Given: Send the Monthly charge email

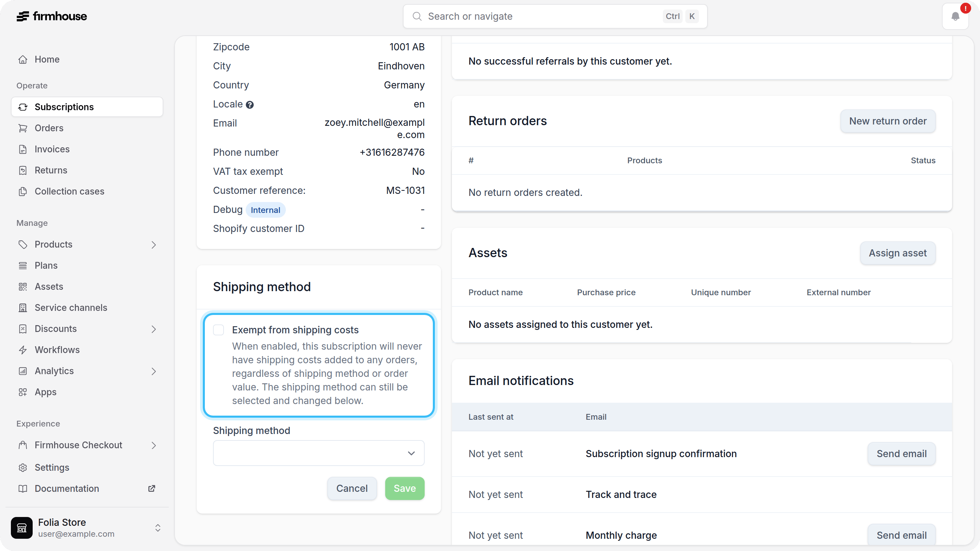Looking at the screenshot, I should click(901, 535).
